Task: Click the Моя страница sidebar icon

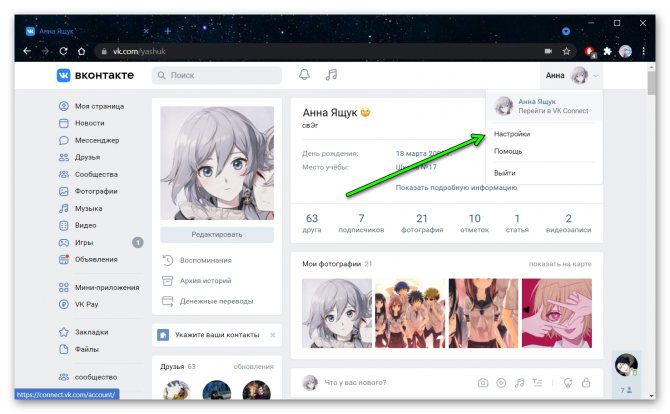Action: tap(64, 106)
